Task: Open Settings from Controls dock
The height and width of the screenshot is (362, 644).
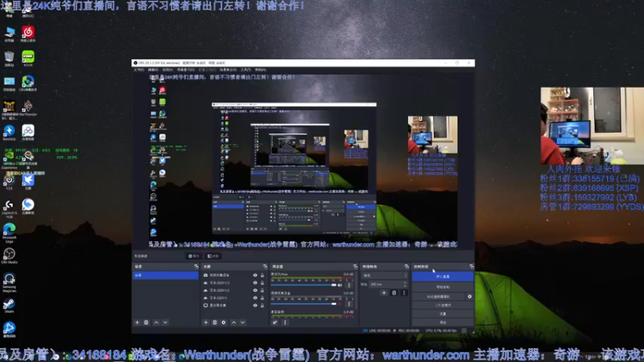Action: [x=442, y=314]
